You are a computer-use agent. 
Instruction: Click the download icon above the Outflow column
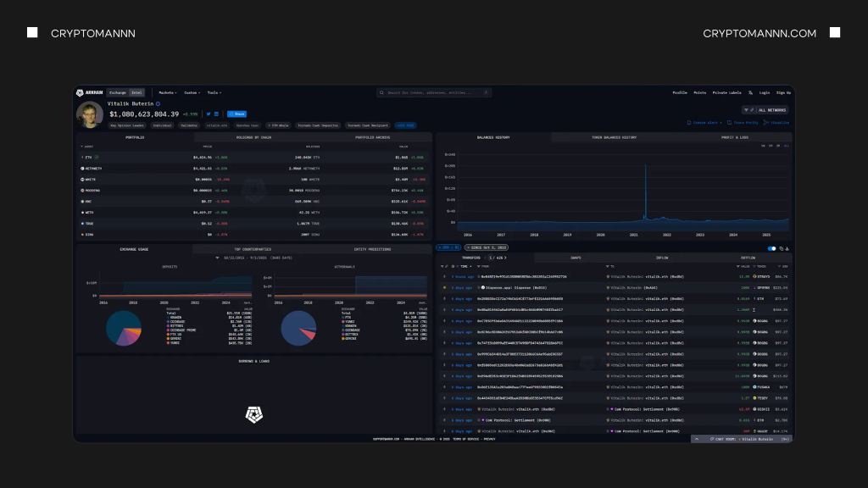coord(787,247)
